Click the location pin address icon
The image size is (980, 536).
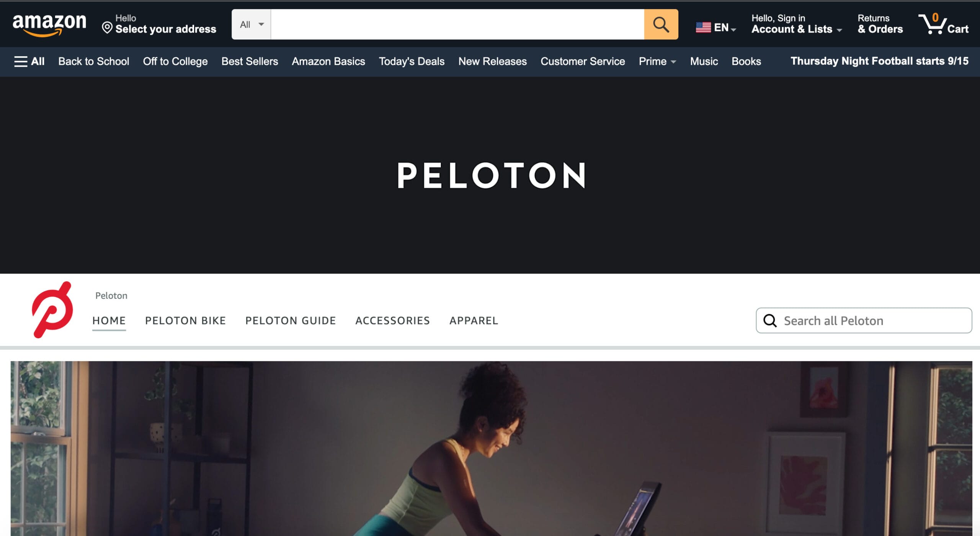(x=107, y=28)
